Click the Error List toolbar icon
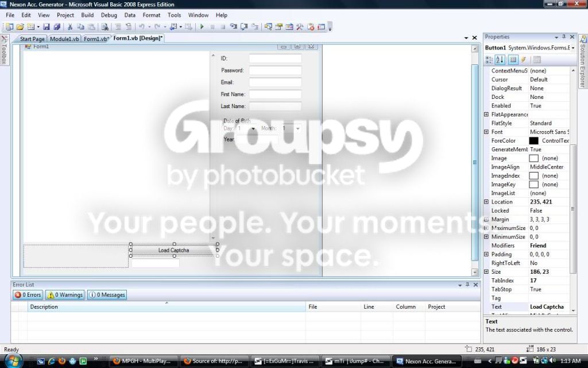588x368 pixels. pos(311,26)
